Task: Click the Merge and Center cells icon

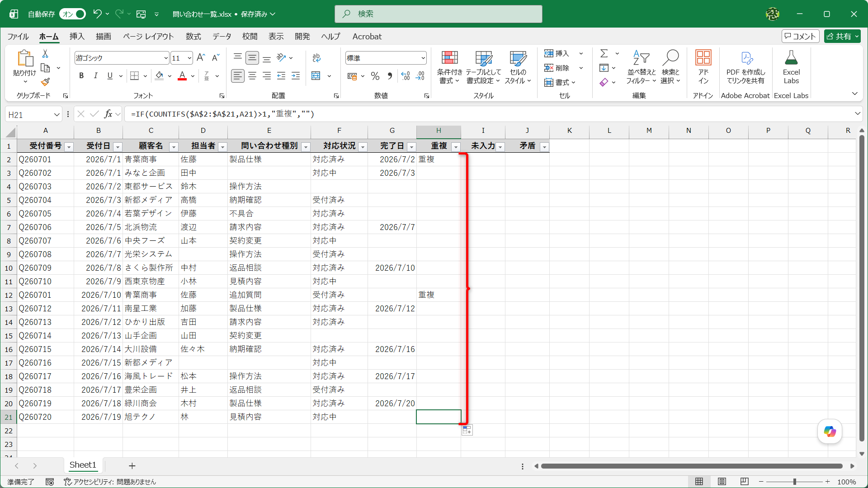Action: tap(316, 75)
